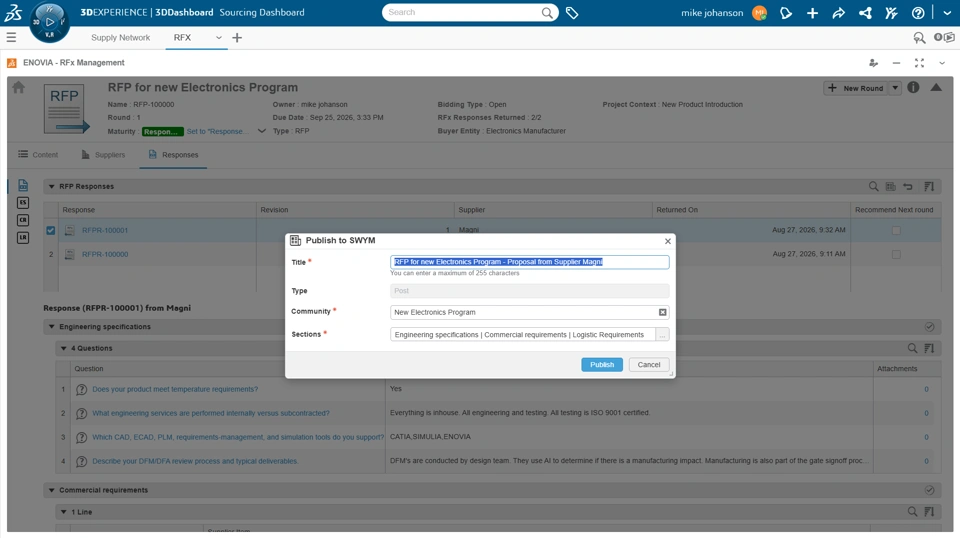Select the RFX dashboard tab
Image resolution: width=960 pixels, height=538 pixels.
[182, 38]
